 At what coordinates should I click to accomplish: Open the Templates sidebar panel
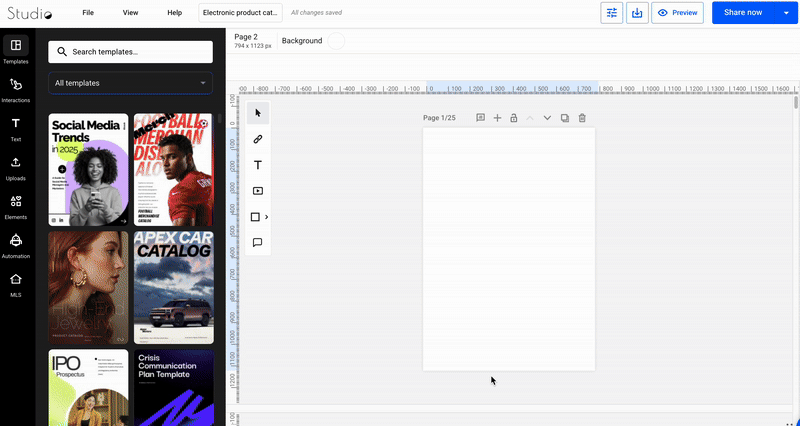click(16, 50)
